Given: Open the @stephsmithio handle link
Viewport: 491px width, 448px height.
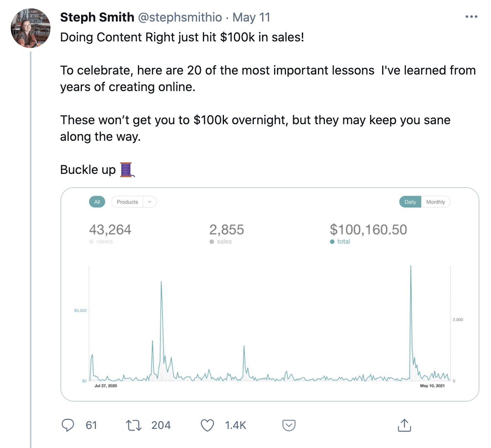Looking at the screenshot, I should tap(180, 17).
